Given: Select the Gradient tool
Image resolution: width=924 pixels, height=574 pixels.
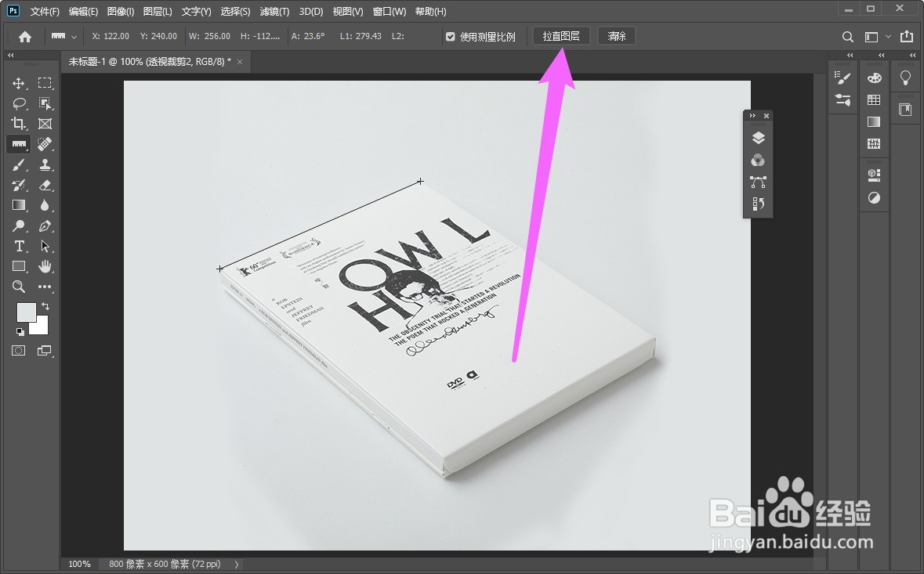Looking at the screenshot, I should [18, 205].
